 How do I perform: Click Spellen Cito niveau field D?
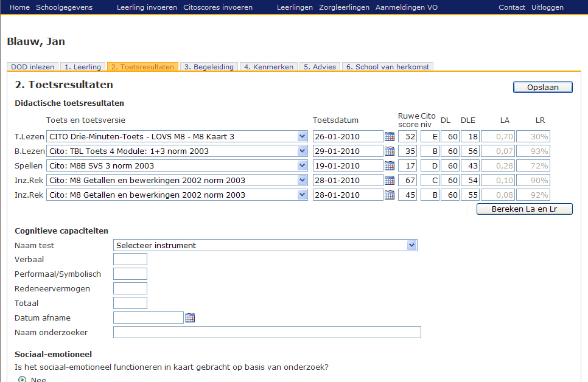point(430,165)
